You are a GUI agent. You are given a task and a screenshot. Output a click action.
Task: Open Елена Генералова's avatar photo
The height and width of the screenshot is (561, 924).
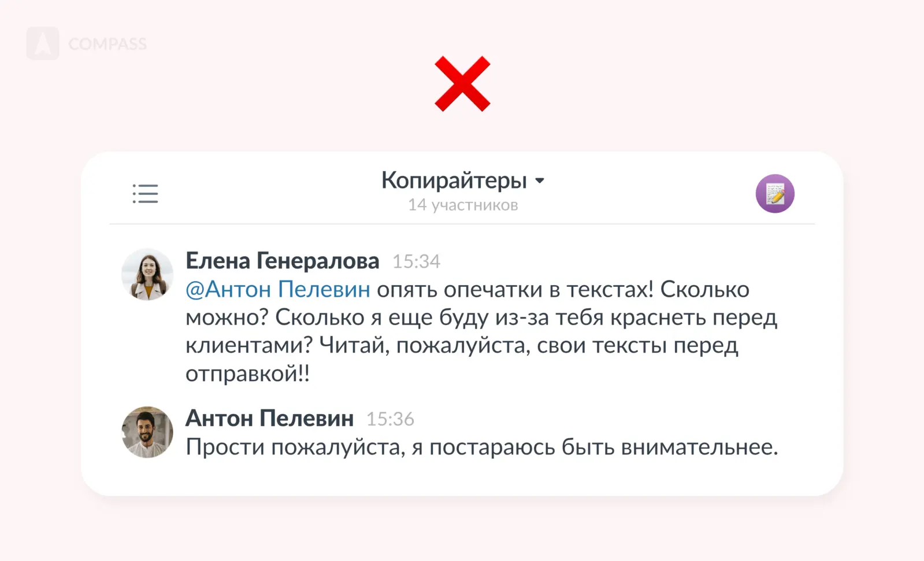pos(147,275)
